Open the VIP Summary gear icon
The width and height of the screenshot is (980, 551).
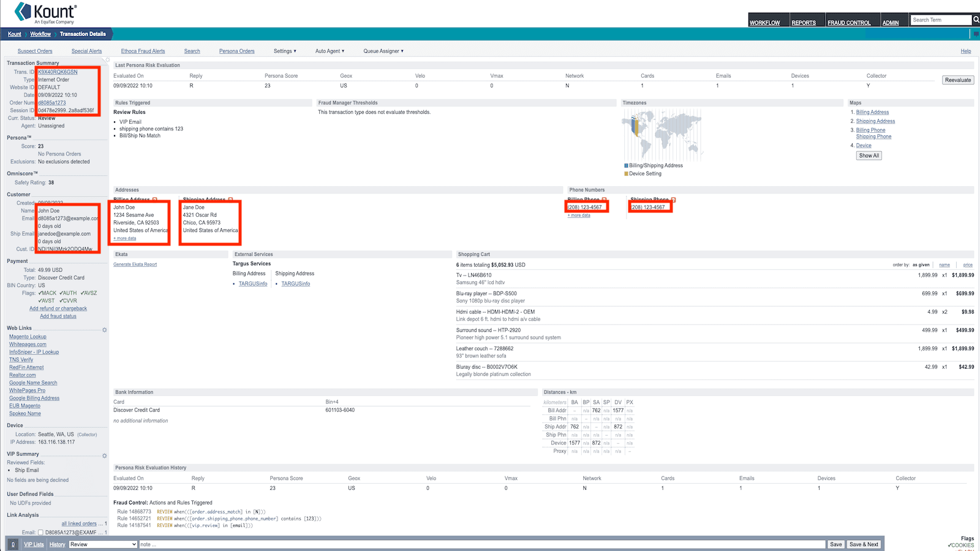(104, 455)
